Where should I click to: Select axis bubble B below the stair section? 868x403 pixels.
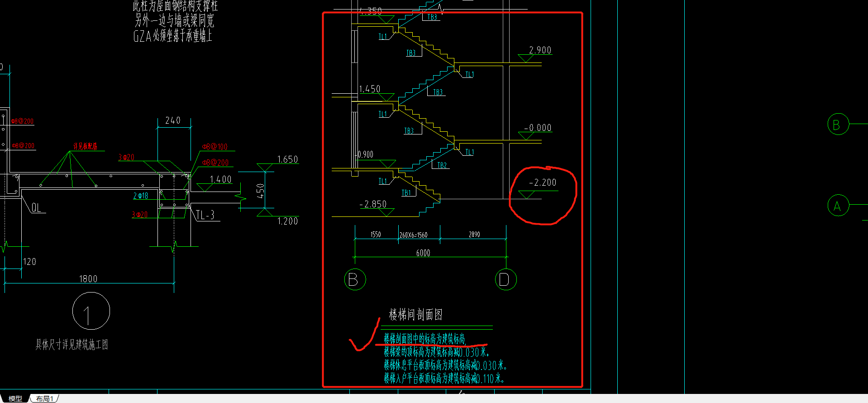(355, 279)
